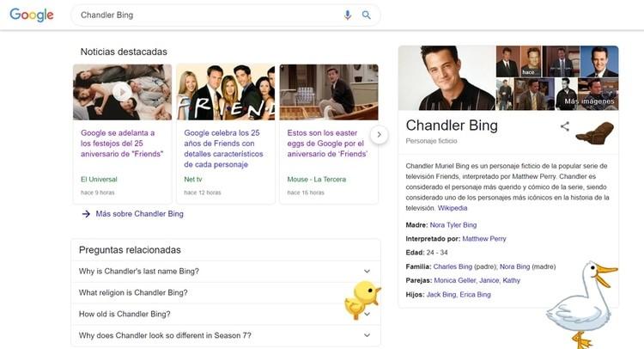Expand "Why does Chandler look so different" question
This screenshot has height=349, width=644.
pyautogui.click(x=226, y=335)
